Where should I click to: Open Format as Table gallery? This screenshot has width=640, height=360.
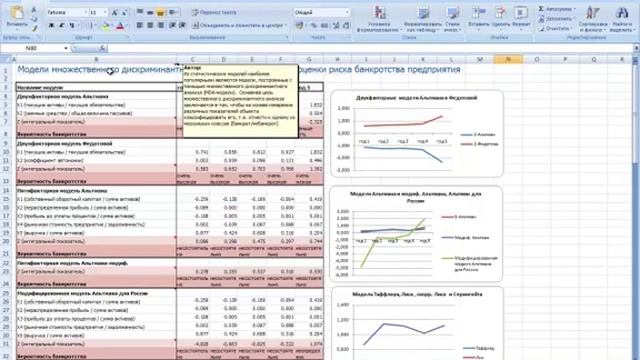pyautogui.click(x=422, y=19)
